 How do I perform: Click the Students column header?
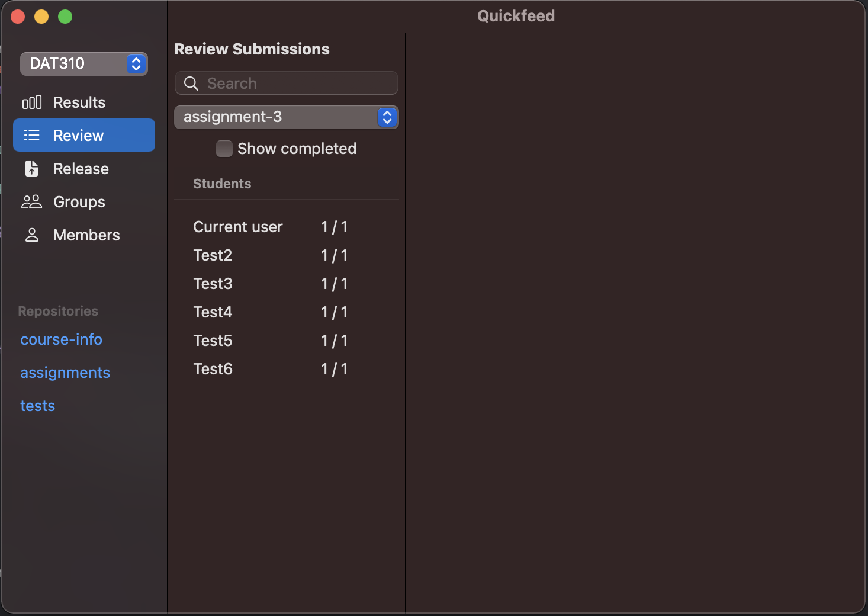point(222,184)
